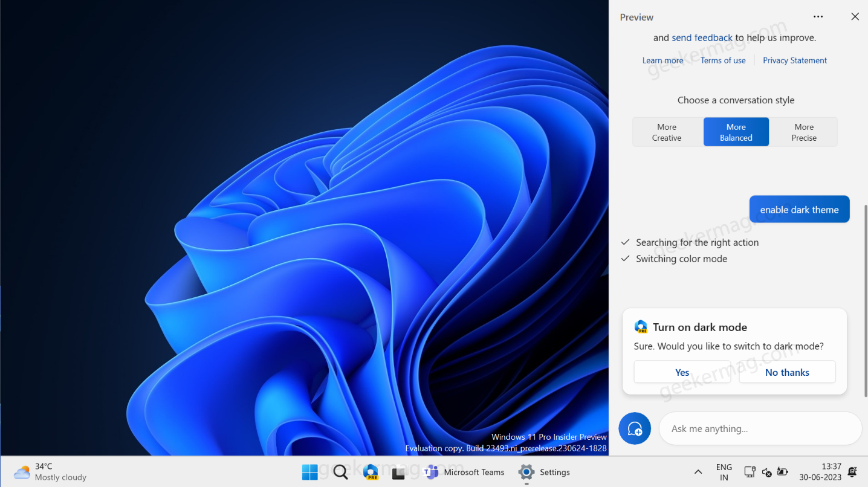Select the More Creative conversation style
The width and height of the screenshot is (868, 487).
click(667, 132)
